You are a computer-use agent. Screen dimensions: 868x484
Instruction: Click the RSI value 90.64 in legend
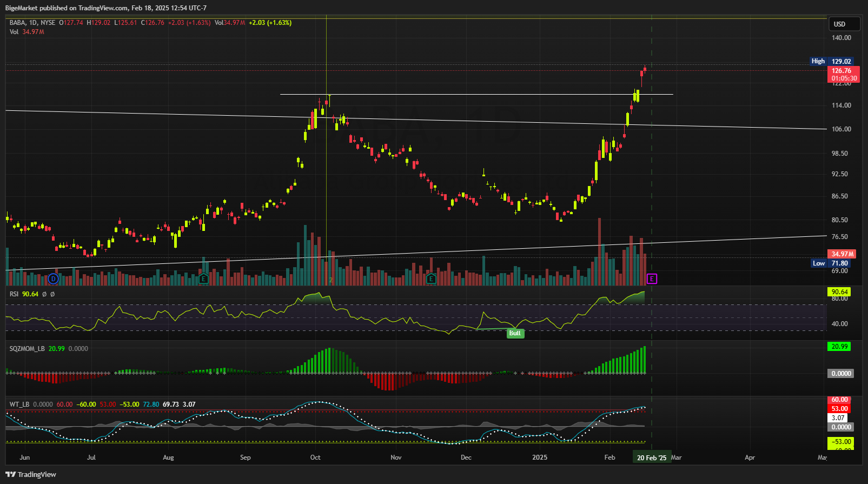point(30,294)
